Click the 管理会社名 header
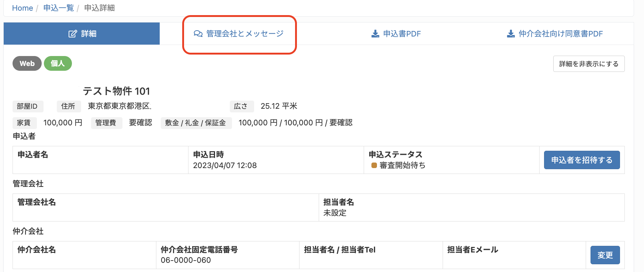Image resolution: width=644 pixels, height=272 pixels. (x=37, y=202)
